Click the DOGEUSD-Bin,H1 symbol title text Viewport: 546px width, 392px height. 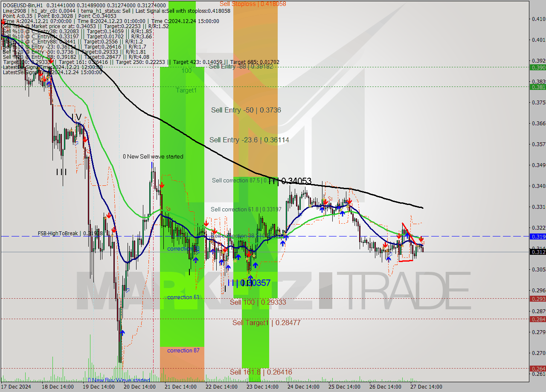pos(23,6)
